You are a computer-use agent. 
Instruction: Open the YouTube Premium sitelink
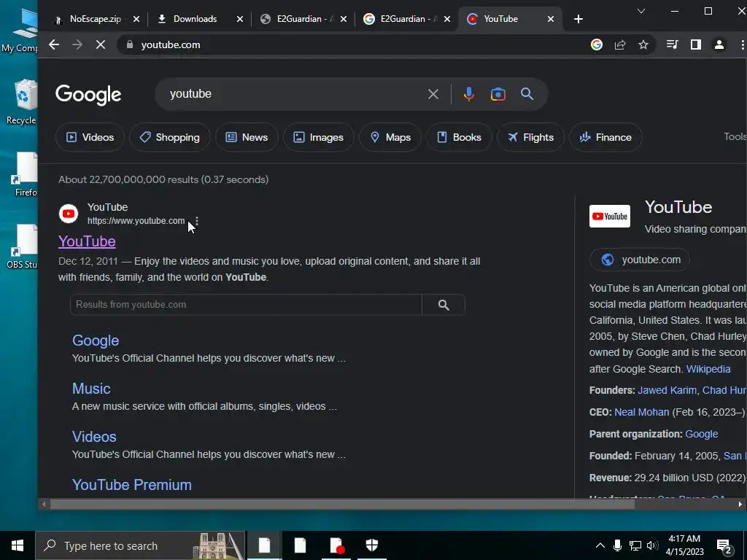132,485
